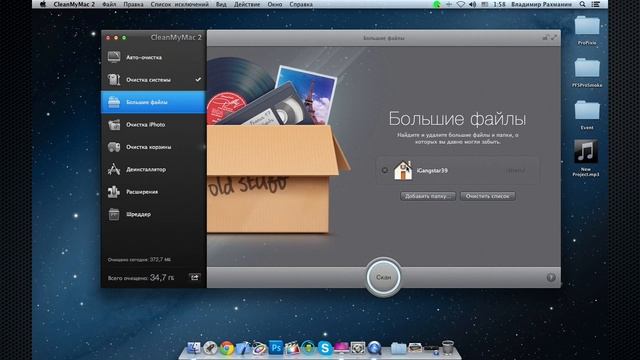
Task: Select the ProPixie folder on desktop
Action: click(587, 30)
